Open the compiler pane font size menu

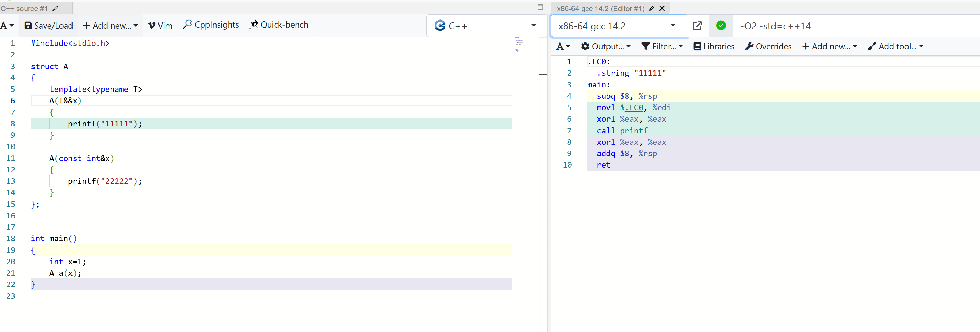pyautogui.click(x=564, y=46)
